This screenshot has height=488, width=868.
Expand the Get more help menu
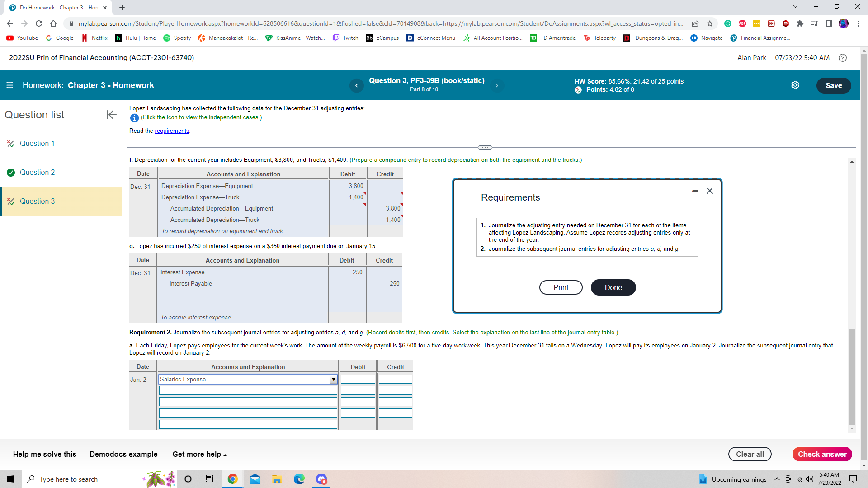199,454
